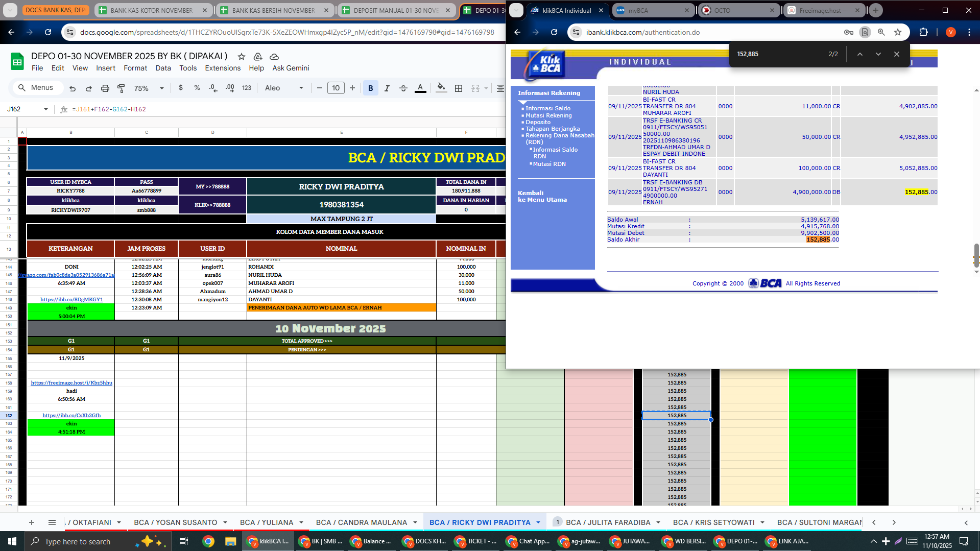This screenshot has width=980, height=551.
Task: Increase font size with plus button
Action: coord(352,88)
